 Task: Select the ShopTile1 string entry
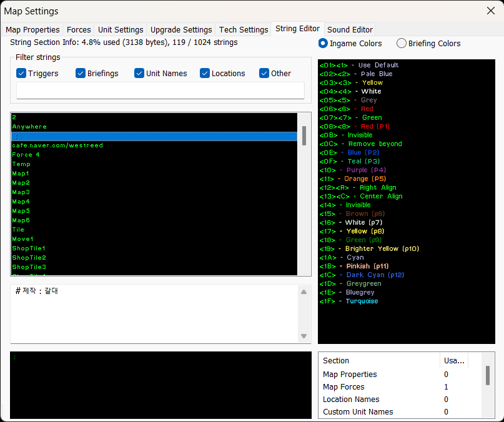tap(29, 248)
